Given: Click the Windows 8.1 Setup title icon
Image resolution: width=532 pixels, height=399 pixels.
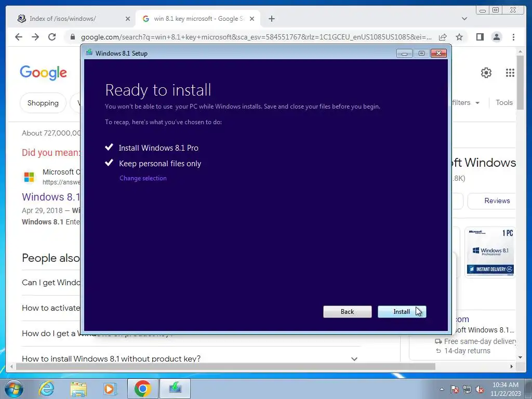Looking at the screenshot, I should coord(89,52).
